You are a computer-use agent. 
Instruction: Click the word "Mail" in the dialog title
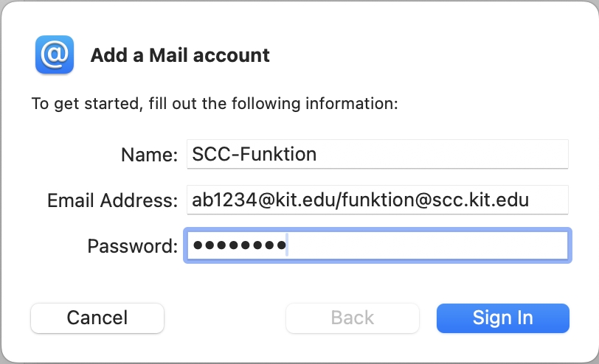click(168, 55)
